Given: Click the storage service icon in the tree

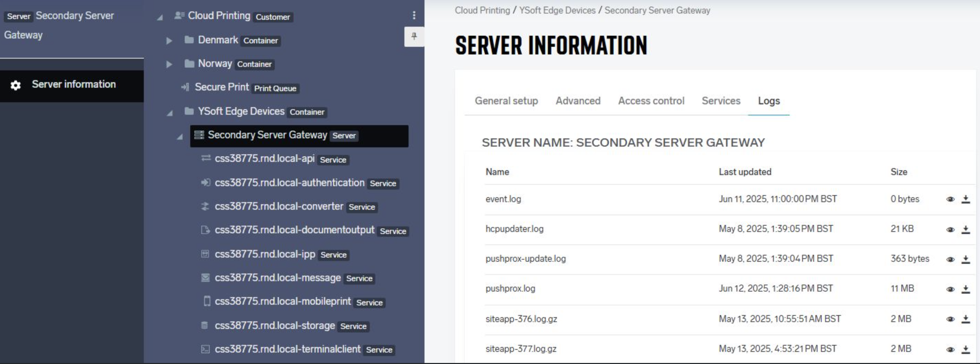Looking at the screenshot, I should click(x=205, y=326).
